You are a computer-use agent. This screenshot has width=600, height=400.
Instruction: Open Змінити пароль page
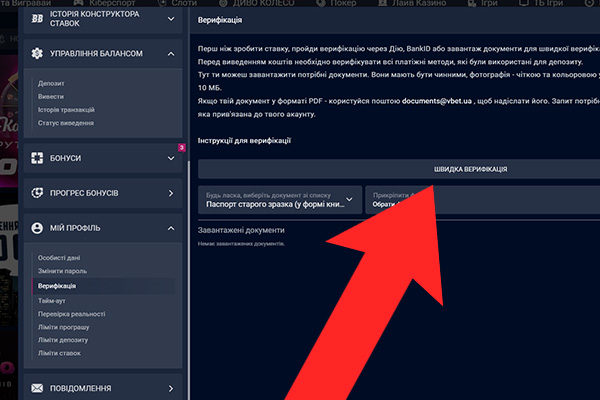click(61, 272)
